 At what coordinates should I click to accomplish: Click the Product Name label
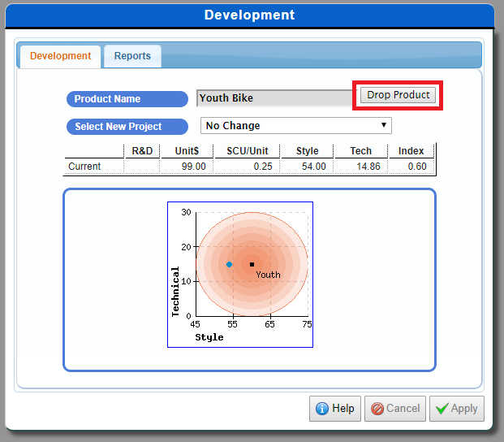coord(107,99)
